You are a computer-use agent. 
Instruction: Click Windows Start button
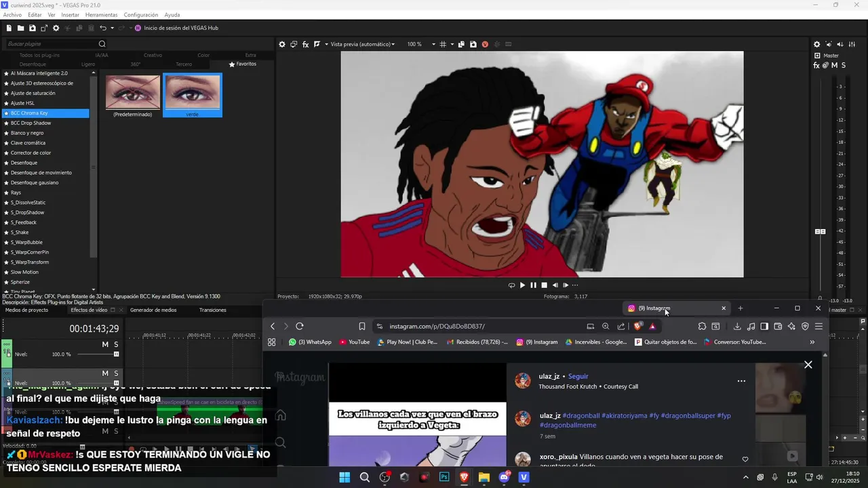(344, 477)
